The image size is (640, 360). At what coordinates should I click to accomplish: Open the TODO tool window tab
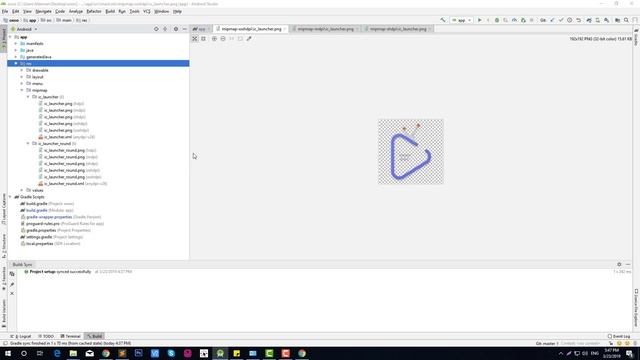(x=46, y=336)
